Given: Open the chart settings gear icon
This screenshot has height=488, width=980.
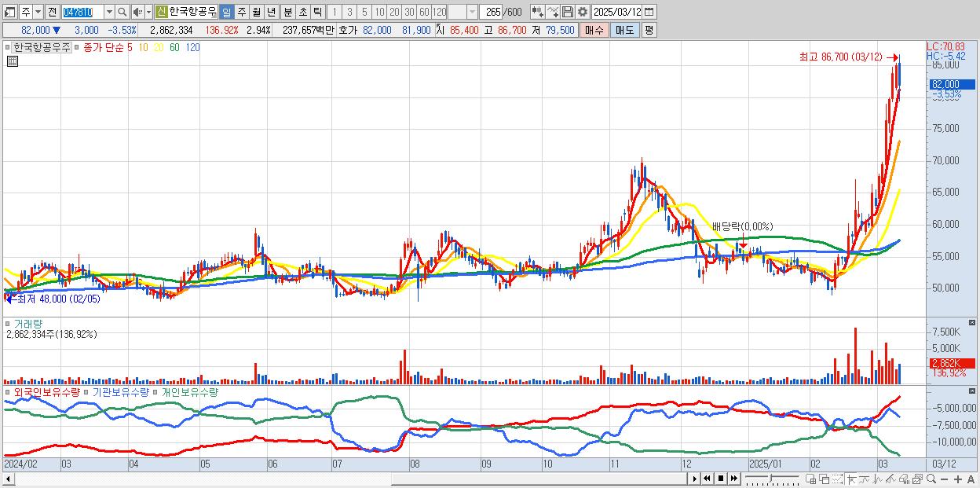Looking at the screenshot, I should click(x=583, y=12).
